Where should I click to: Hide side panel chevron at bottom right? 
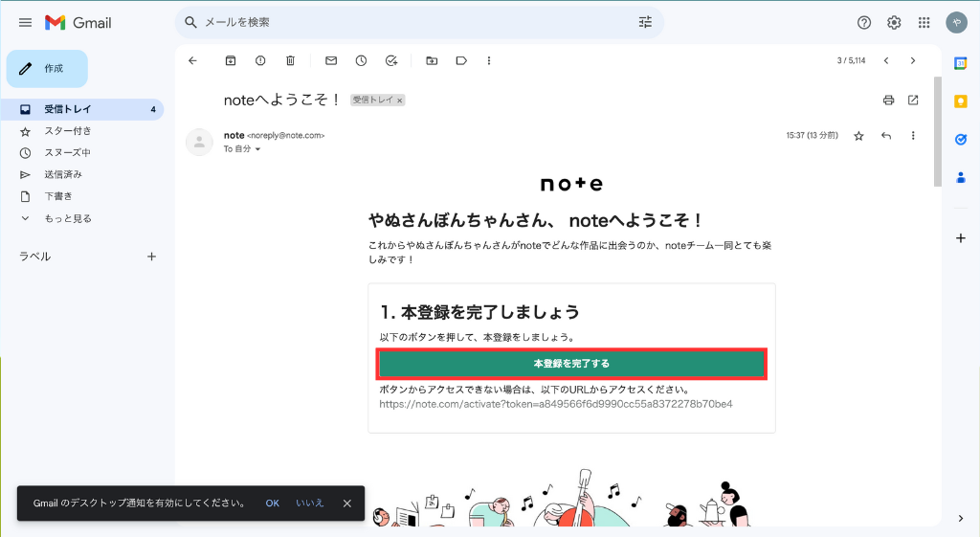pyautogui.click(x=961, y=518)
